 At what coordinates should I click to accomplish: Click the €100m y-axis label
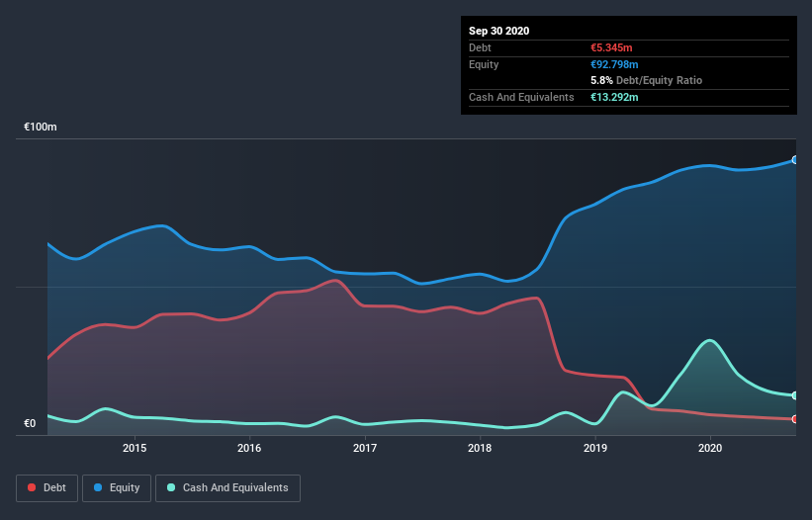pyautogui.click(x=41, y=127)
